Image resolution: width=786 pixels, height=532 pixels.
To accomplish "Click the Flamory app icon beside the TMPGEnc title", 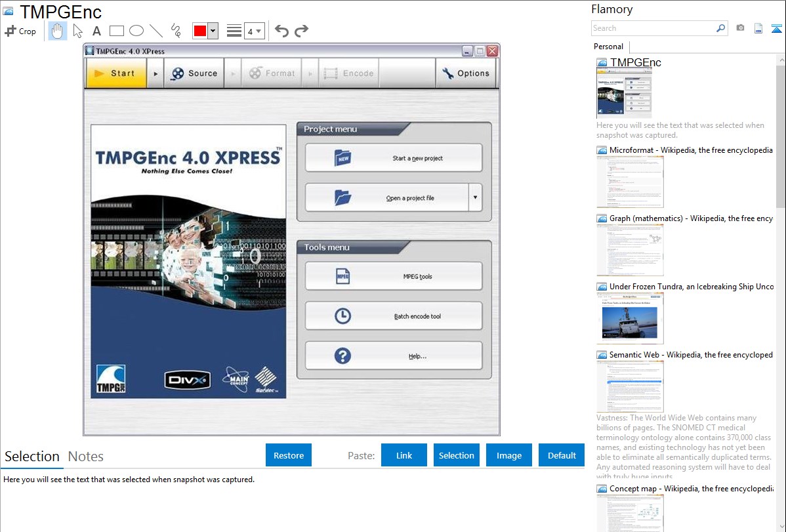I will [8, 11].
